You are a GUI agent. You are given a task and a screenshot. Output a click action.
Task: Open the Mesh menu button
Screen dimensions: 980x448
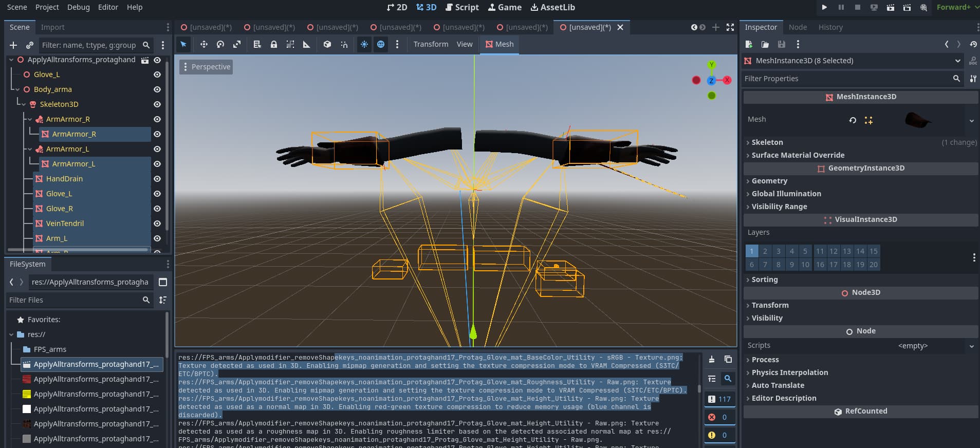500,44
